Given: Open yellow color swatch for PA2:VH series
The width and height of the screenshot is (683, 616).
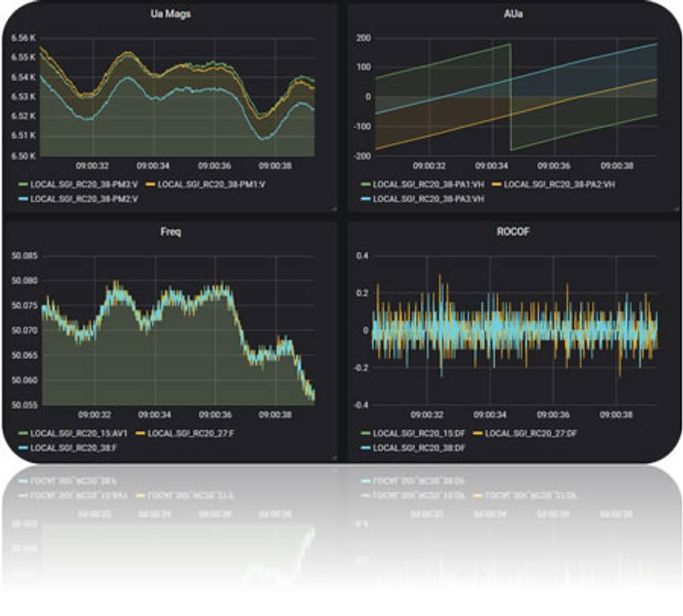Looking at the screenshot, I should pyautogui.click(x=497, y=184).
